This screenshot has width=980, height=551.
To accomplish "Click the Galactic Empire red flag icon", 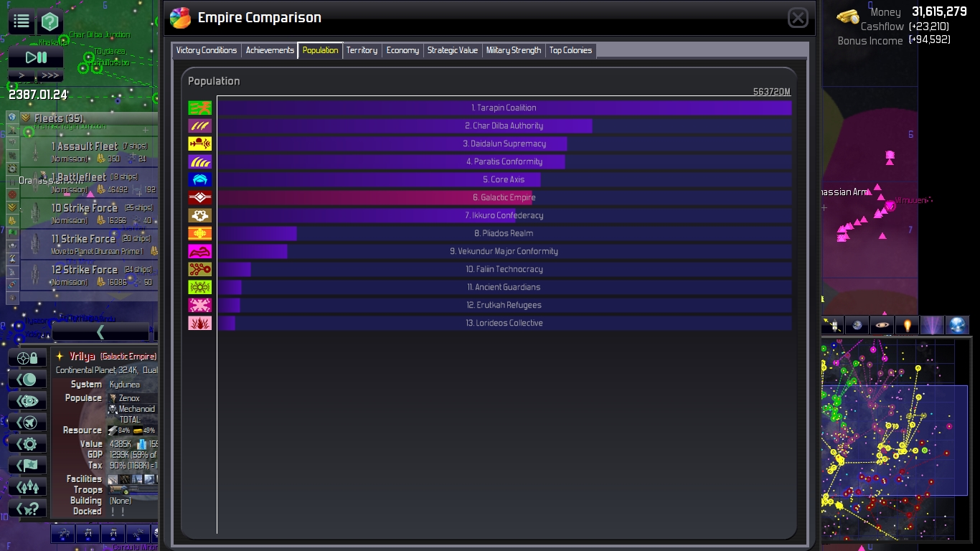I will click(200, 197).
